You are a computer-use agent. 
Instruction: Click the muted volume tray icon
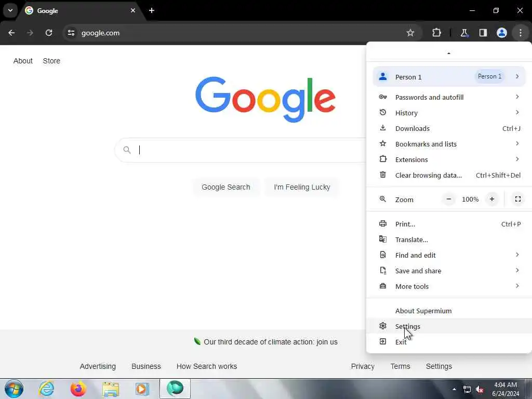pyautogui.click(x=480, y=390)
